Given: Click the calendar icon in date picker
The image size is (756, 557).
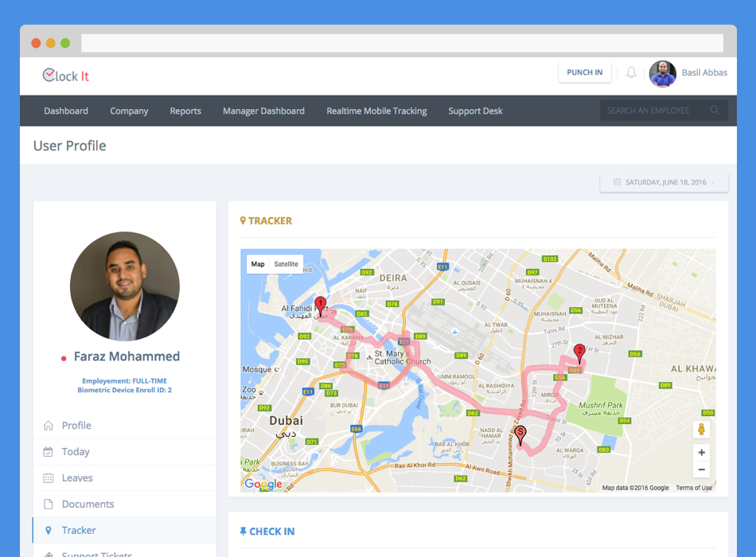Looking at the screenshot, I should 617,182.
